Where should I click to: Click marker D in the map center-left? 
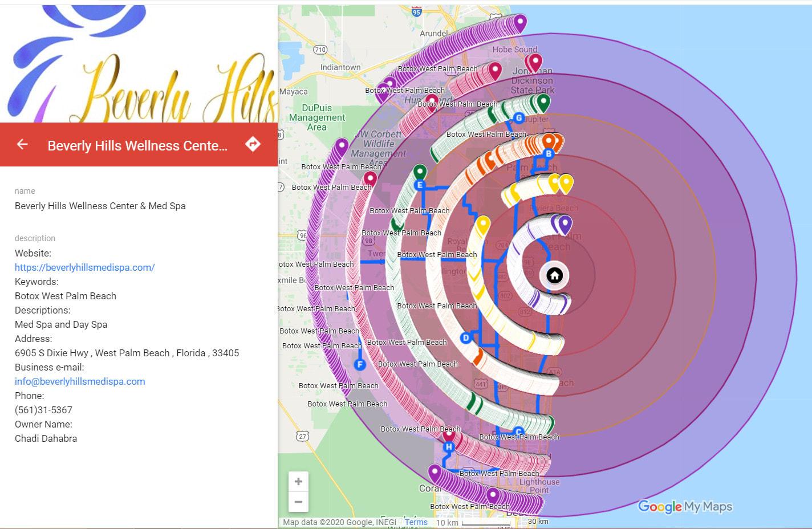(466, 337)
